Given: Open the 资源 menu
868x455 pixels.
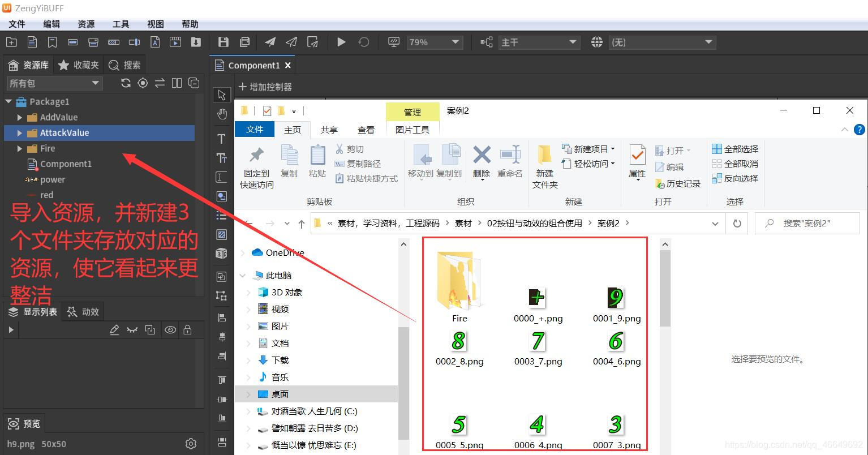Looking at the screenshot, I should pos(86,24).
